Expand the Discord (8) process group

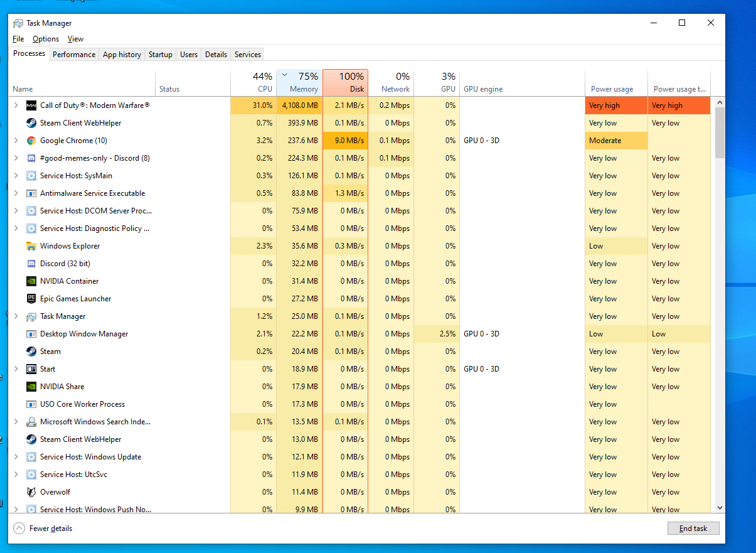click(x=16, y=158)
